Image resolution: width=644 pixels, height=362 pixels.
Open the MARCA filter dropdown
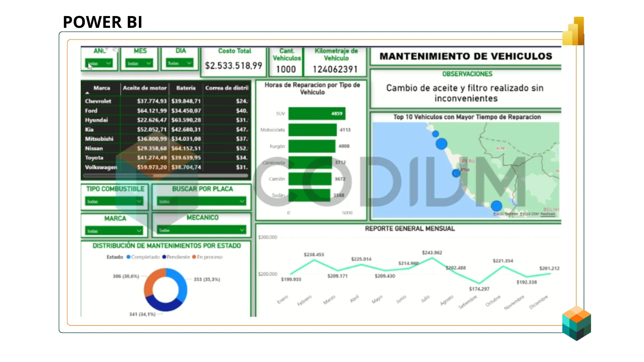114,231
